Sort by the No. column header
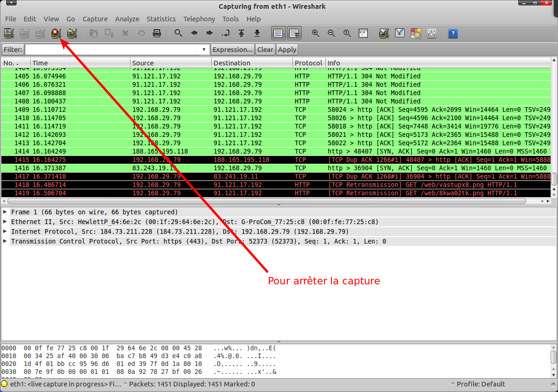Viewport: 558px width, 392px height. 16,63
